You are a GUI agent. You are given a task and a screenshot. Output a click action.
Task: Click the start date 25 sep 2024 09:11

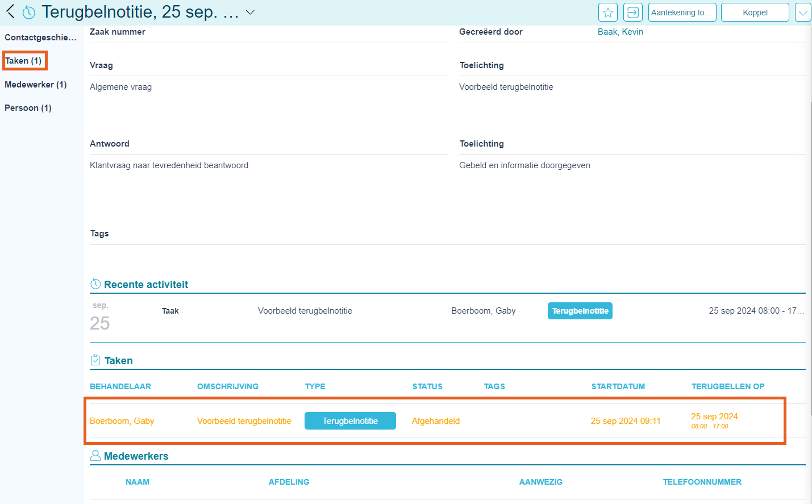coord(626,421)
